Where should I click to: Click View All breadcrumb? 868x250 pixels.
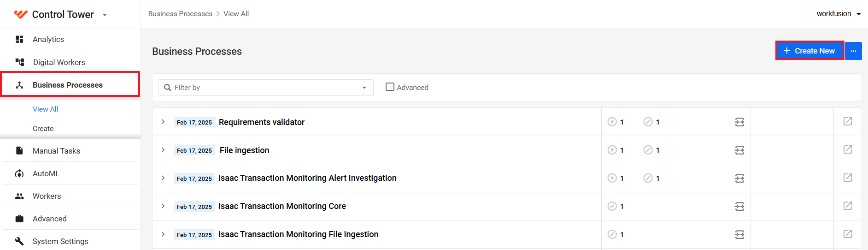(x=236, y=14)
